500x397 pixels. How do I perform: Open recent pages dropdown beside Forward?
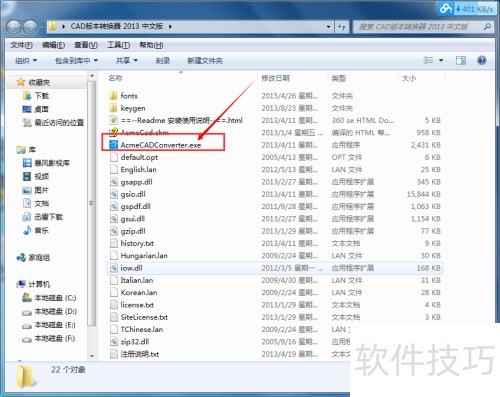pyautogui.click(x=42, y=27)
